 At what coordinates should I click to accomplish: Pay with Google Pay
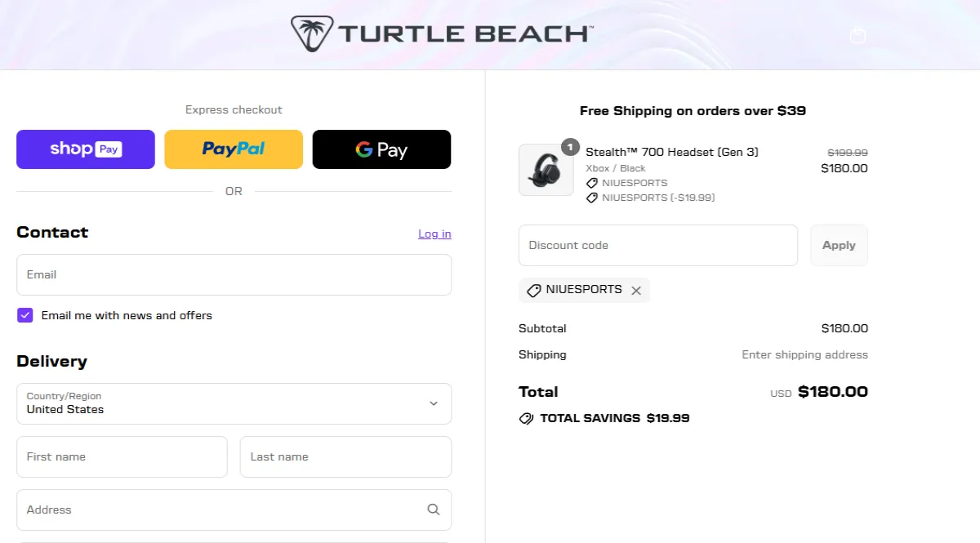(381, 149)
